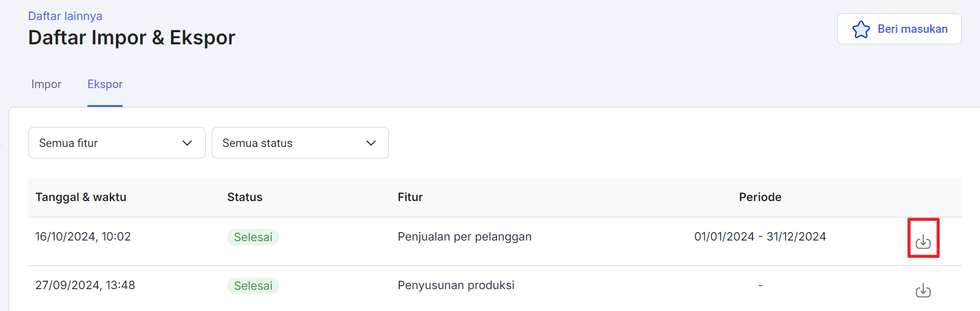Click the Daftar Impor & Ekspor page heading
Image resolution: width=980 pixels, height=311 pixels.
tap(132, 38)
